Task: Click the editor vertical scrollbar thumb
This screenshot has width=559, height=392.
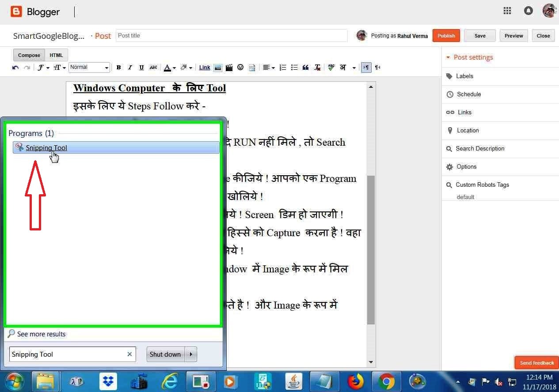Action: (371, 250)
